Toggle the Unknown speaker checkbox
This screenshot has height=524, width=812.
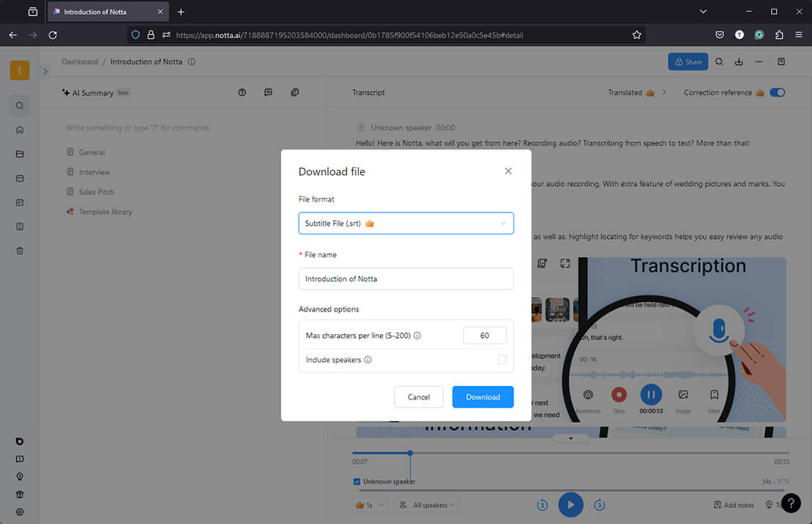click(357, 481)
